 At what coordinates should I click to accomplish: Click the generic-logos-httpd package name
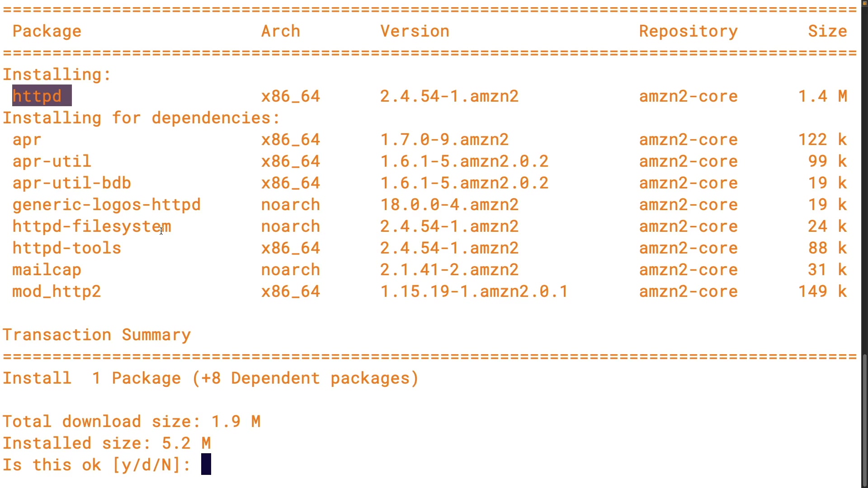click(106, 205)
